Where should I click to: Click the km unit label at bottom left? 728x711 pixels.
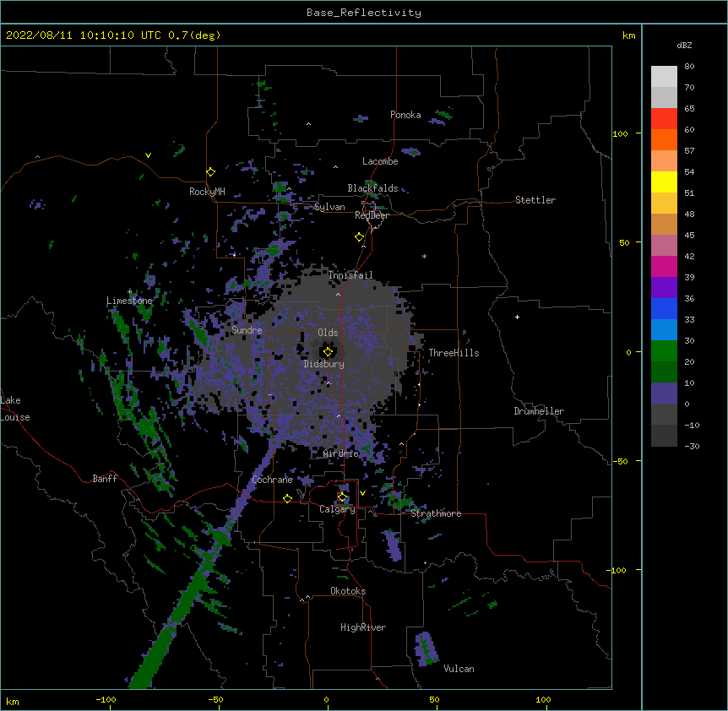13,702
